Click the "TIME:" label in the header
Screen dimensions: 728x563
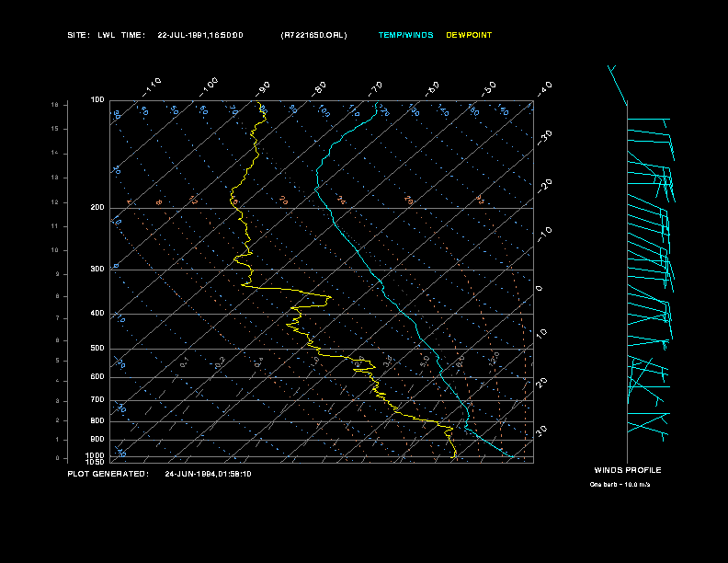133,35
